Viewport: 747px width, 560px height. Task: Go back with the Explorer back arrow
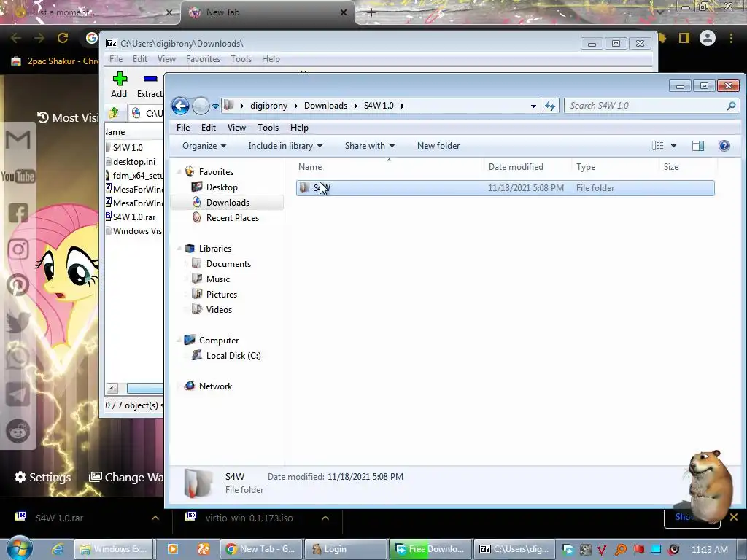181,106
